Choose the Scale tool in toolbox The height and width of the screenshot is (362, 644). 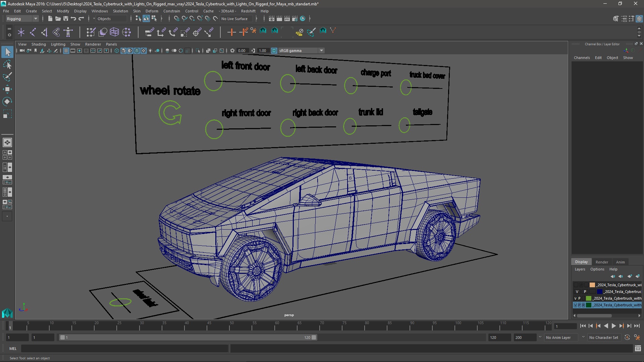point(7,114)
